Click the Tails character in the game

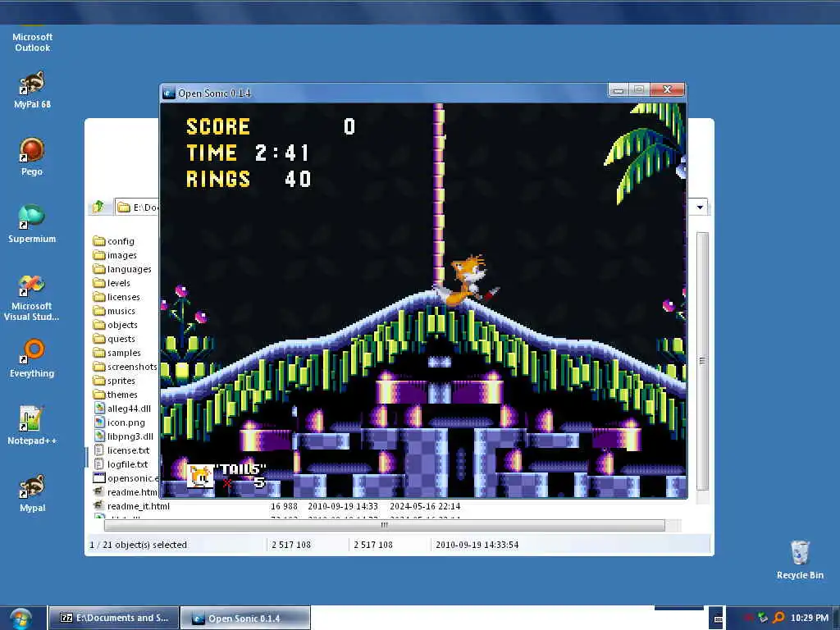pyautogui.click(x=468, y=281)
